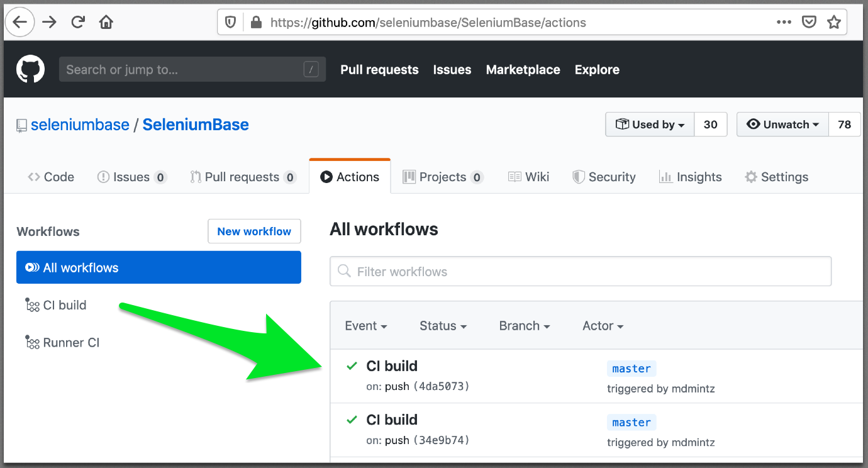Viewport: 868px width, 468px height.
Task: Expand the Status filter dropdown
Action: click(x=443, y=326)
